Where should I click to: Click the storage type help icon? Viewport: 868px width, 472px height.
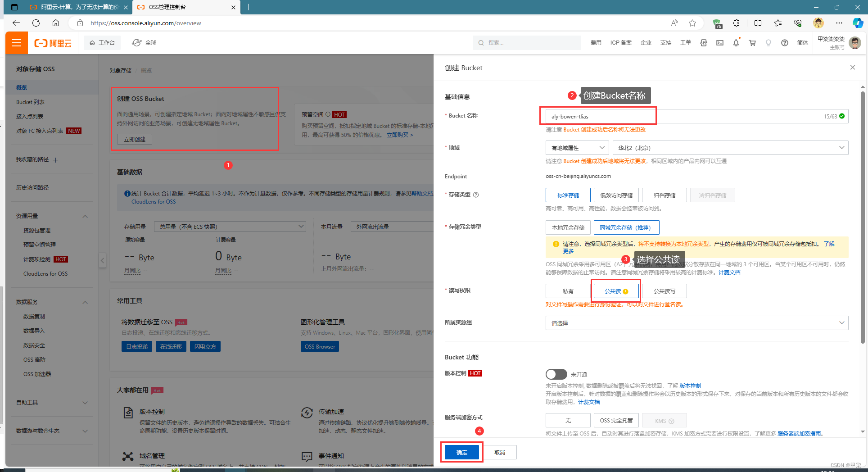coord(476,195)
